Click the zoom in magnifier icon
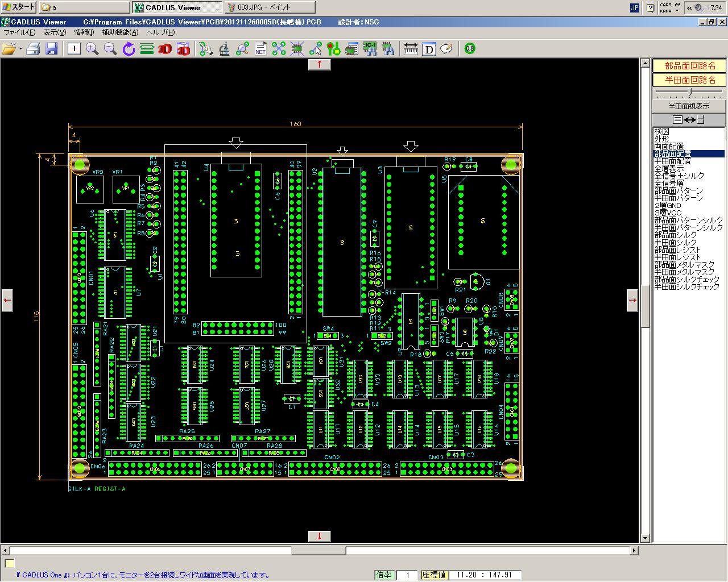 92,49
